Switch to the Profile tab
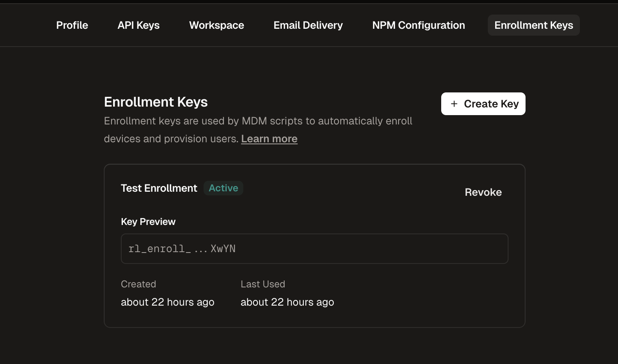Image resolution: width=618 pixels, height=364 pixels. tap(72, 25)
